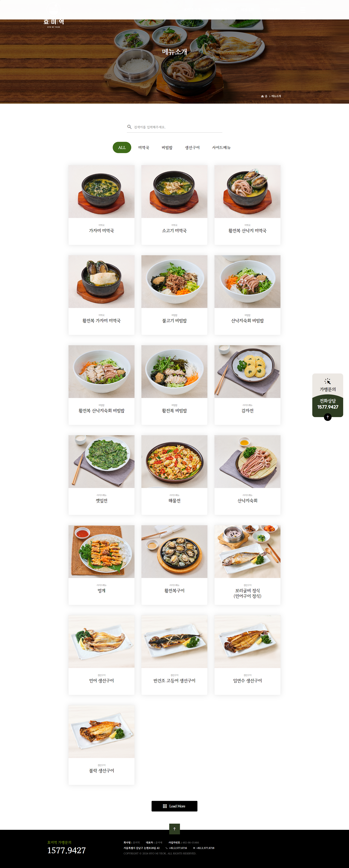Filter by the 생선구이 category

point(192,148)
